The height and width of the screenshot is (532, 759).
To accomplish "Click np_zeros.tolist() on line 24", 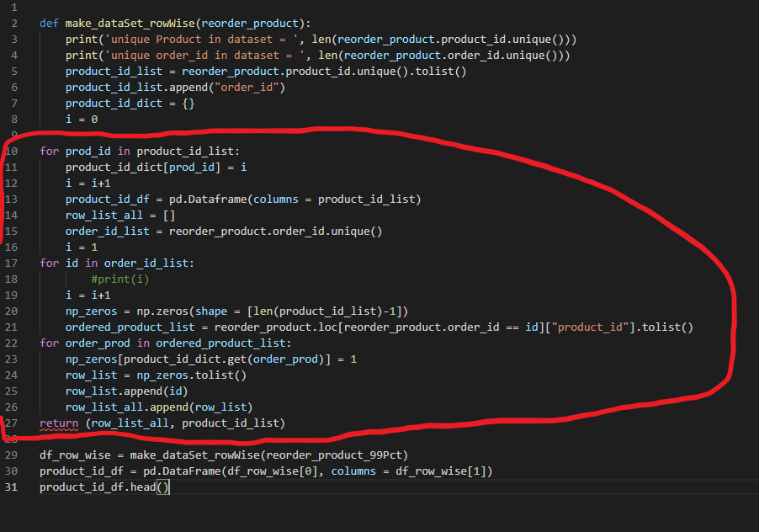I will (191, 375).
